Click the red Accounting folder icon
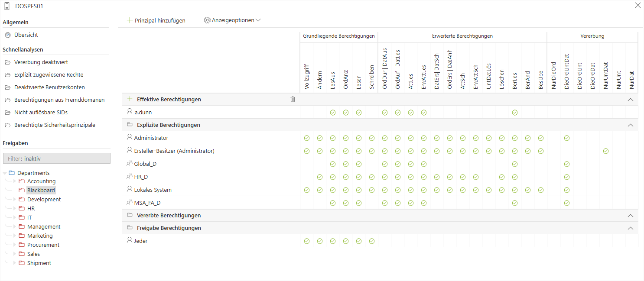 tap(22, 181)
